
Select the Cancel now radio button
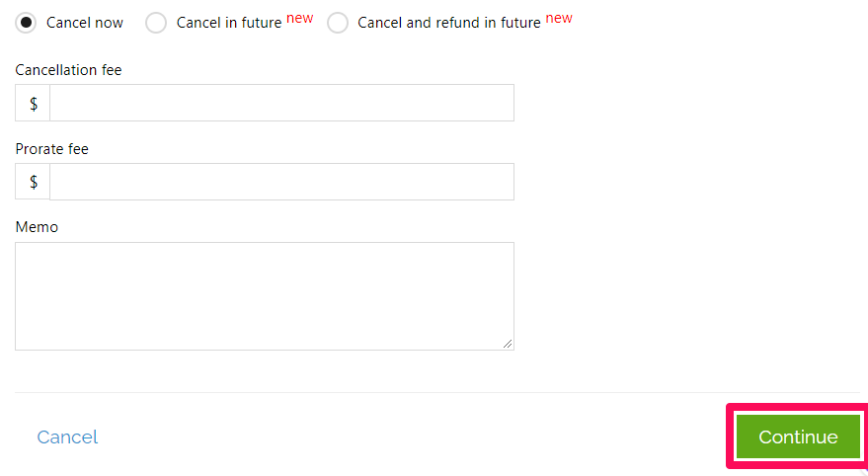coord(26,23)
